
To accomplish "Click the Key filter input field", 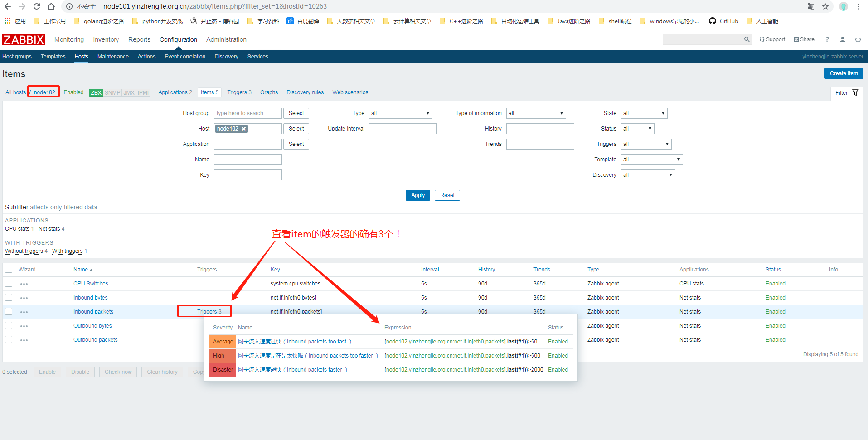I will [x=248, y=175].
